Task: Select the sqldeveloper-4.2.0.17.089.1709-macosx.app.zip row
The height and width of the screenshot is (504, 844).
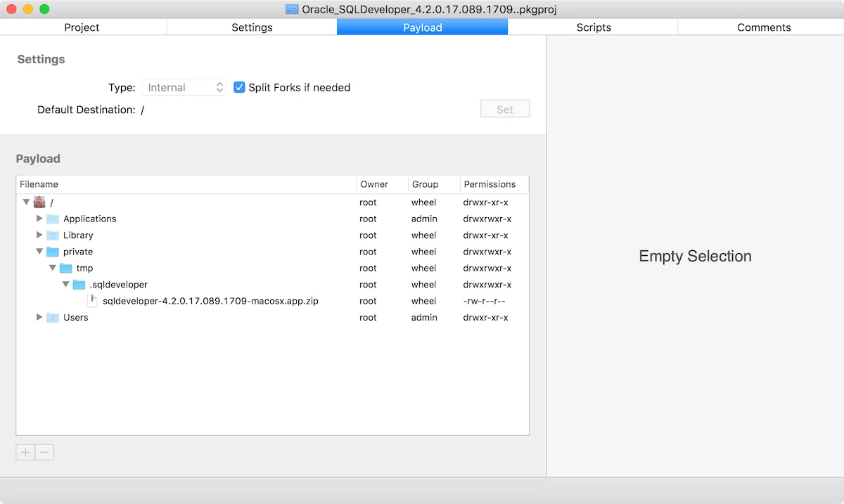Action: (272, 301)
